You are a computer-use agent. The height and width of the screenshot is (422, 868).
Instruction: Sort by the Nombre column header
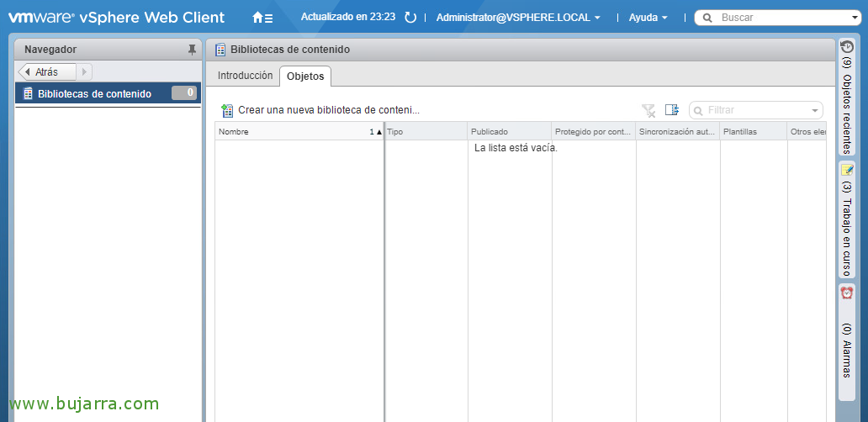click(299, 132)
